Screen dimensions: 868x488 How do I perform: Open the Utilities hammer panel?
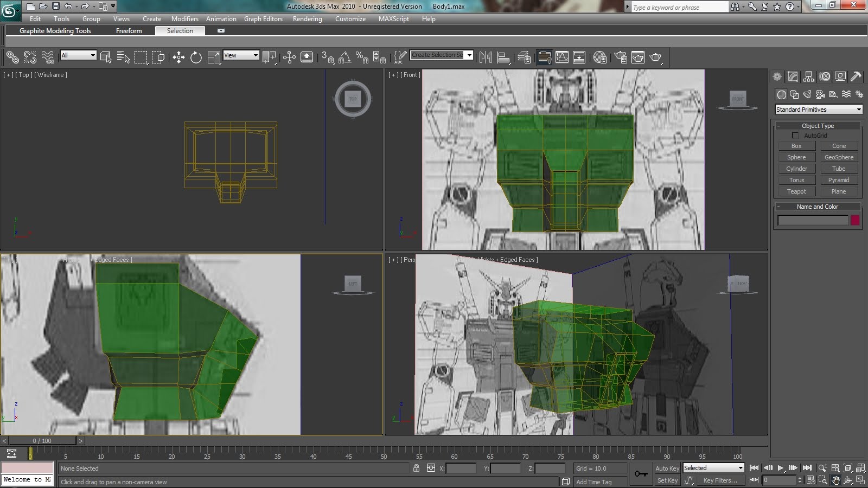point(856,76)
